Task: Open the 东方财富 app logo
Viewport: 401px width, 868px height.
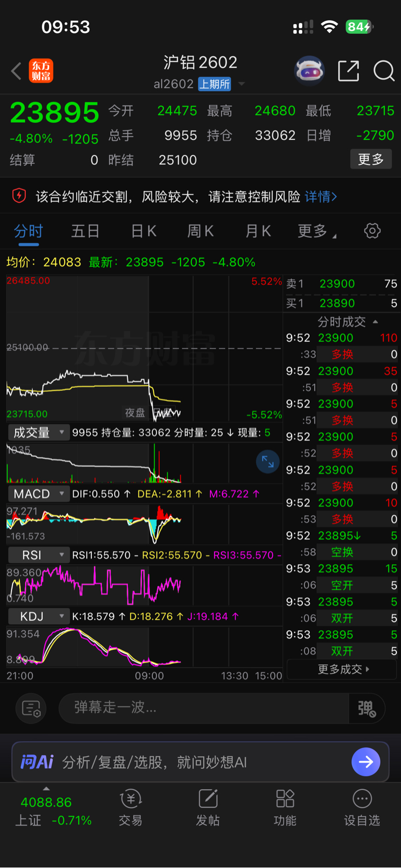Action: tap(41, 71)
